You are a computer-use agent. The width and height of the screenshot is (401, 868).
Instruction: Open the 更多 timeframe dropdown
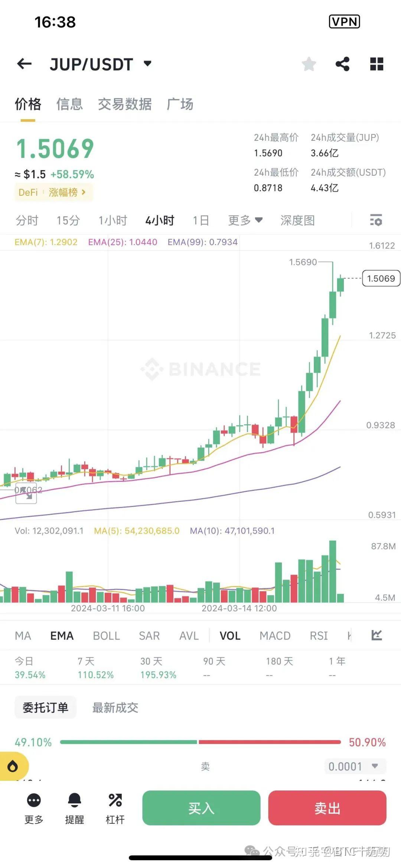245,220
